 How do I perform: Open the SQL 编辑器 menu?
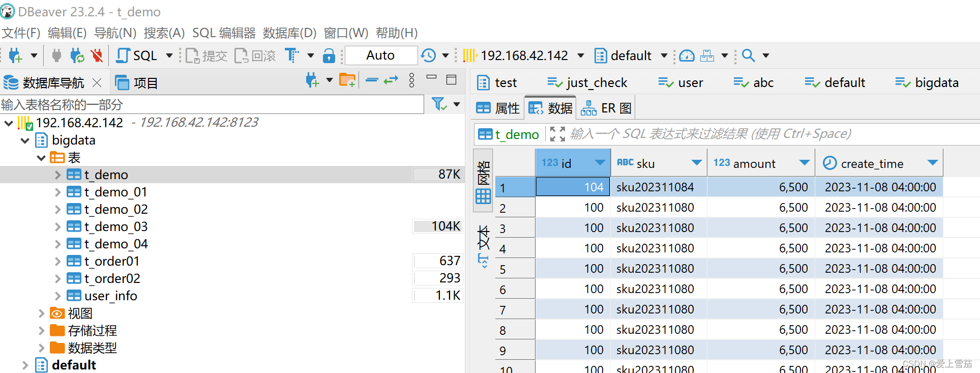pyautogui.click(x=224, y=33)
